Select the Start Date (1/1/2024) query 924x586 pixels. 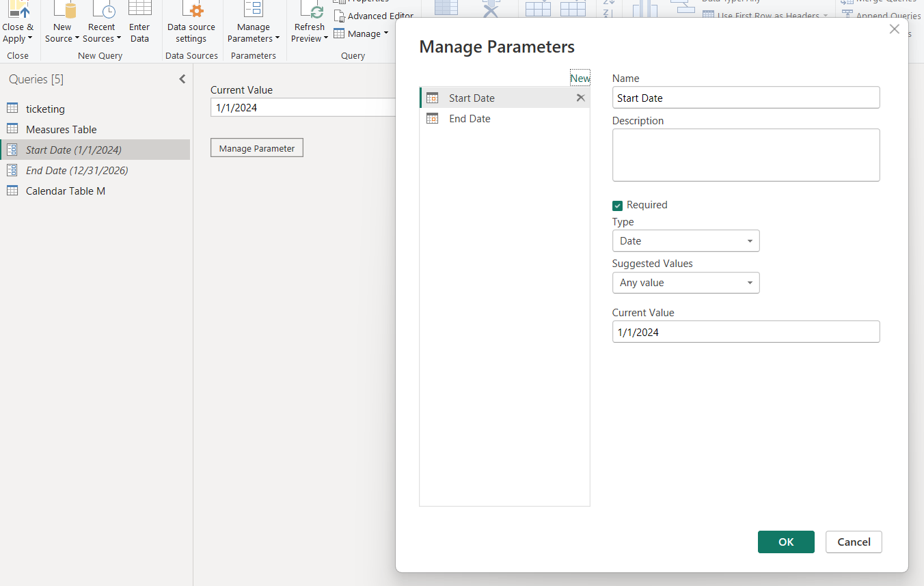95,150
